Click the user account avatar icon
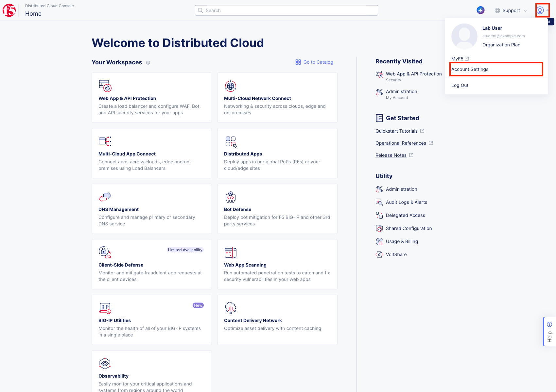This screenshot has height=392, width=556. point(540,10)
